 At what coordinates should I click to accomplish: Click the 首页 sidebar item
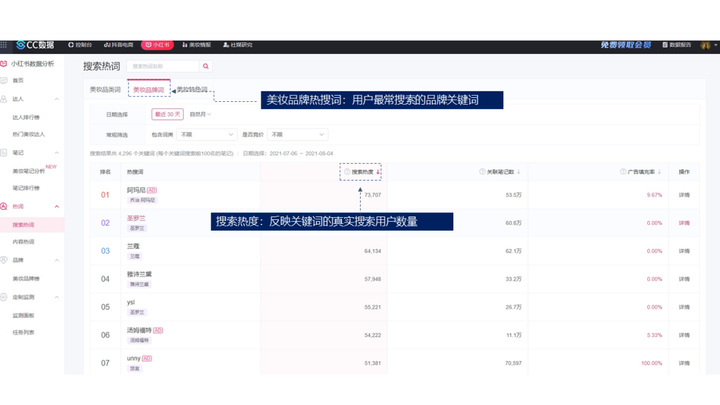[x=18, y=80]
